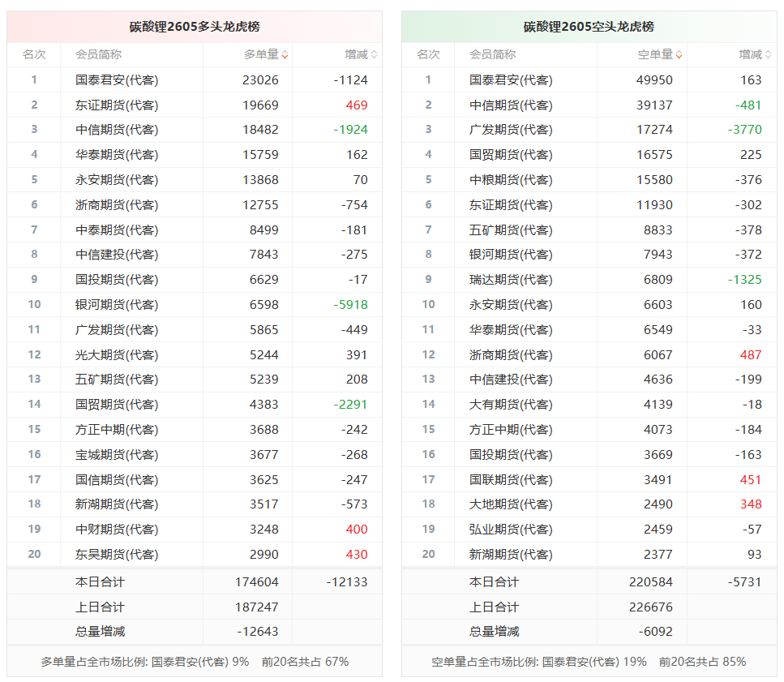The image size is (784, 682).
Task: Sort long table by 多单量 sort arrows
Action: tap(285, 55)
